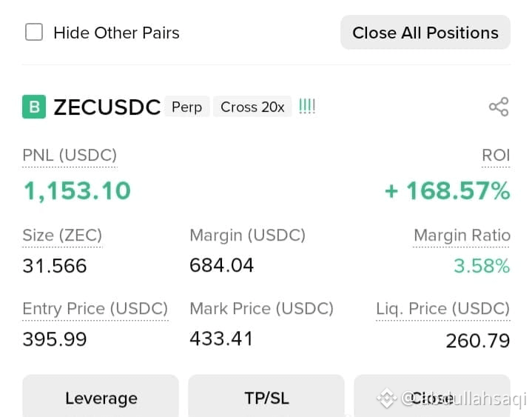Select the Perp contract tag
The width and height of the screenshot is (532, 417).
(187, 107)
